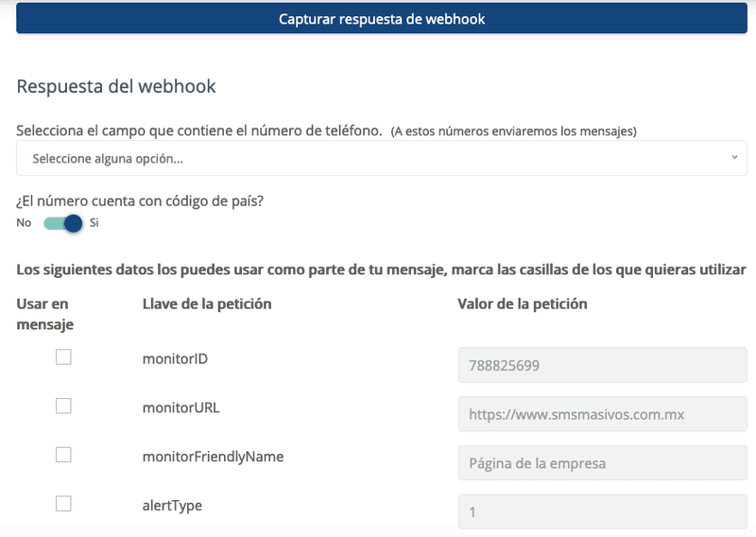Click the alertType value field
Viewport: 756px width, 537px height.
coord(603,511)
